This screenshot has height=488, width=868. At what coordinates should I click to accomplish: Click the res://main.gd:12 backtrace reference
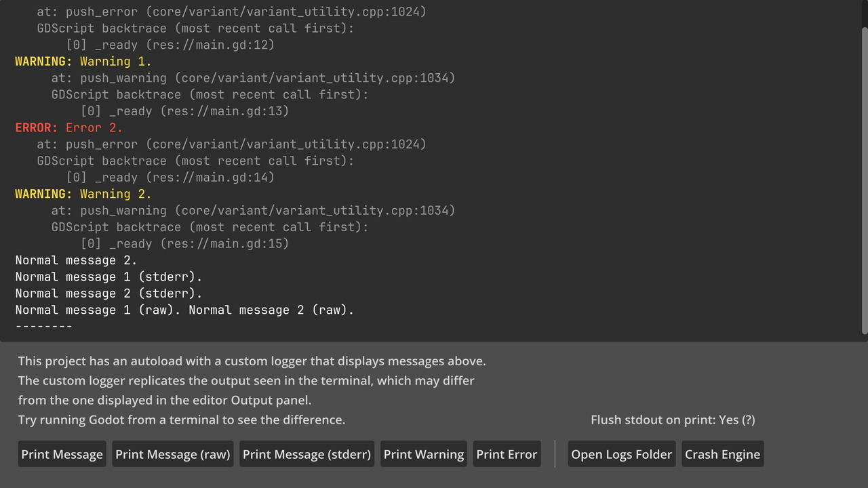(x=205, y=44)
